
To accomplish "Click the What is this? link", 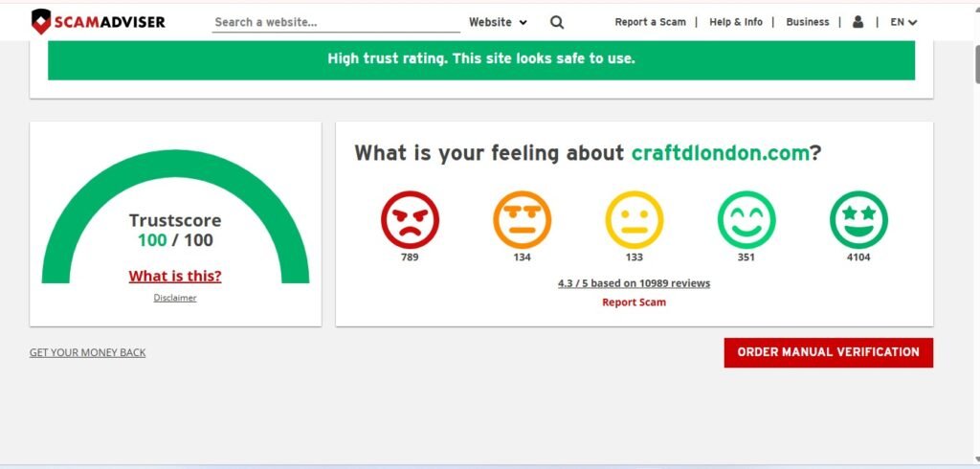I will click(x=175, y=276).
